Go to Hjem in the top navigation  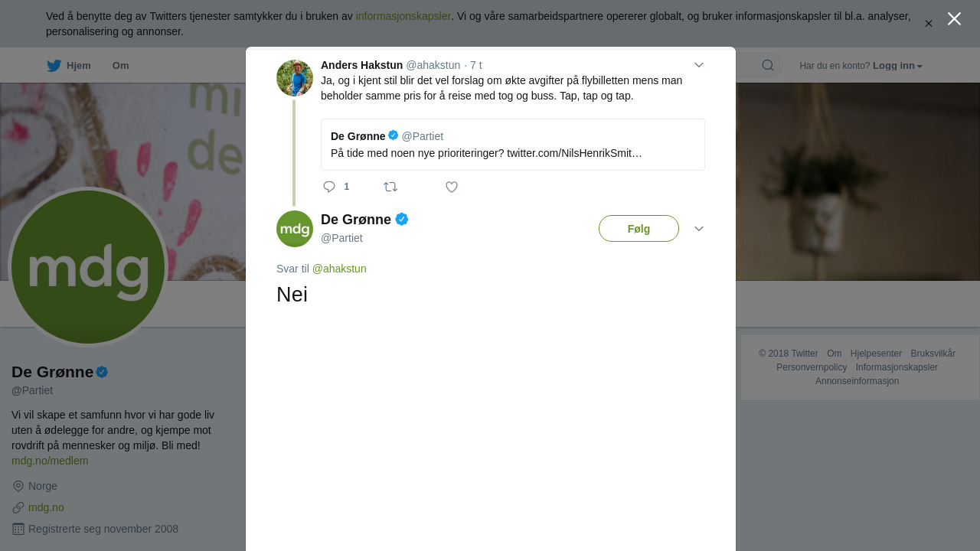[x=78, y=66]
